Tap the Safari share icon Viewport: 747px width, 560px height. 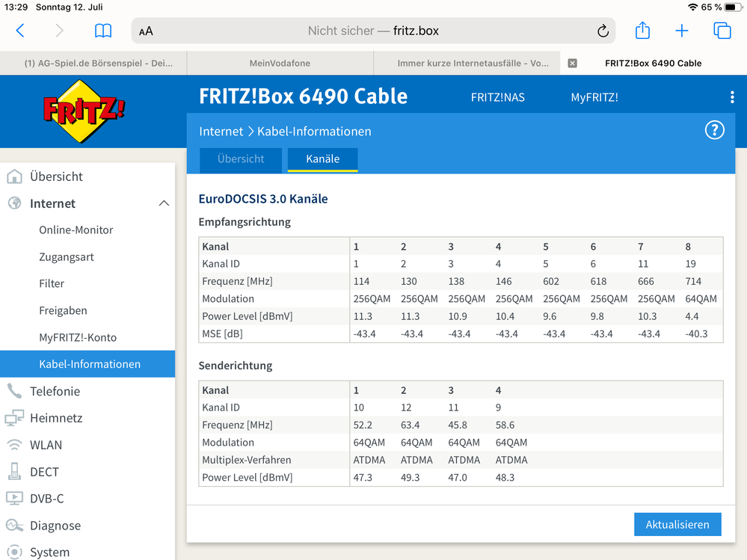point(642,31)
